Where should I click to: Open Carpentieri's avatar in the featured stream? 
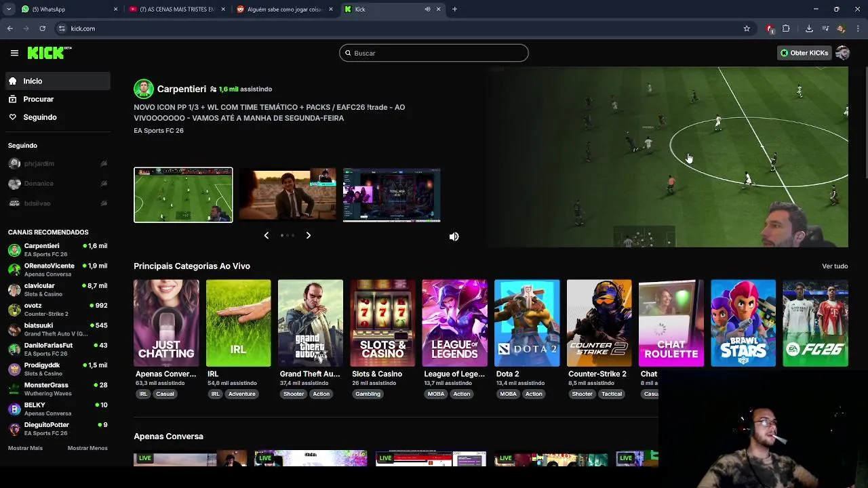tap(143, 89)
